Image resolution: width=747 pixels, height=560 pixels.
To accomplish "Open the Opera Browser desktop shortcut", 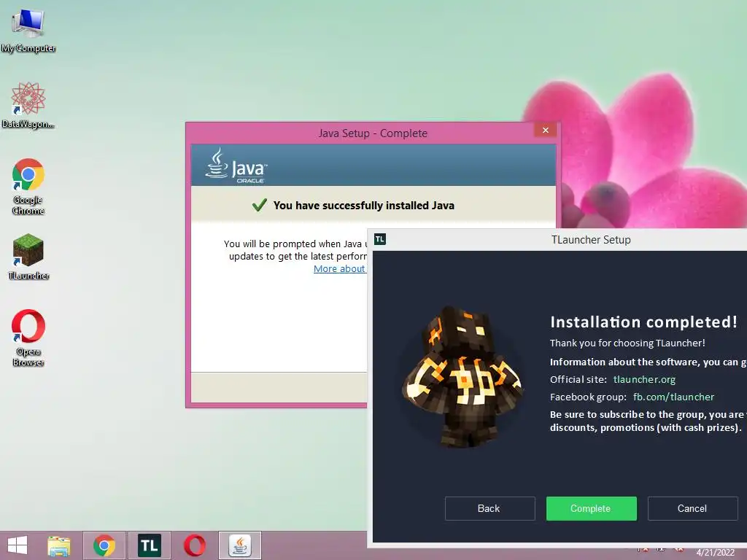I will pos(28,338).
